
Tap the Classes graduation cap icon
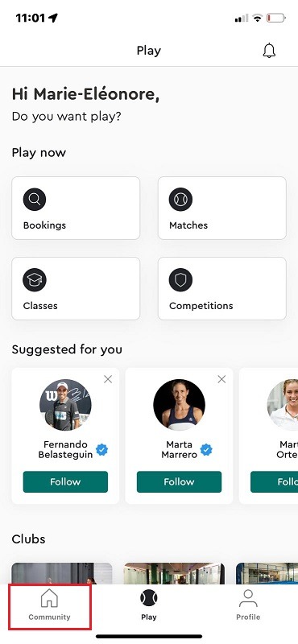(35, 280)
